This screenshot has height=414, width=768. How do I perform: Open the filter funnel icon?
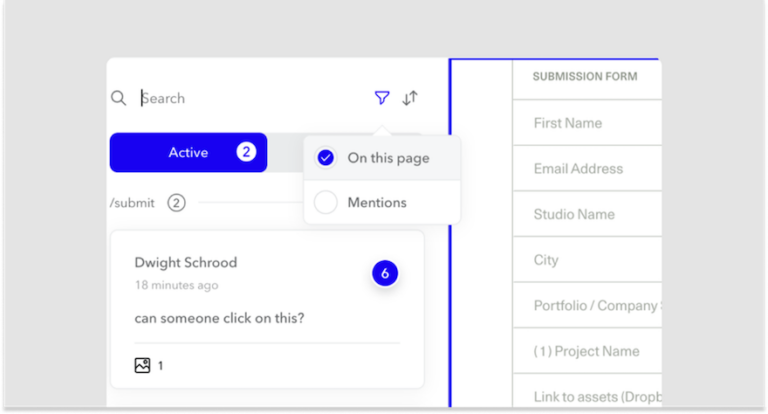[382, 98]
